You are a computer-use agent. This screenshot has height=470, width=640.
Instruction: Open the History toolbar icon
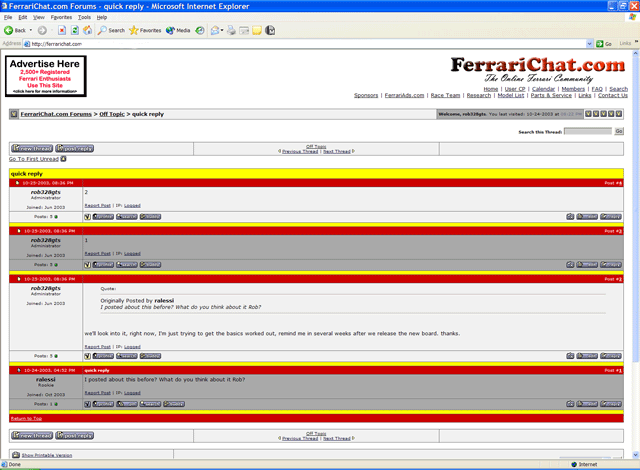click(x=200, y=30)
